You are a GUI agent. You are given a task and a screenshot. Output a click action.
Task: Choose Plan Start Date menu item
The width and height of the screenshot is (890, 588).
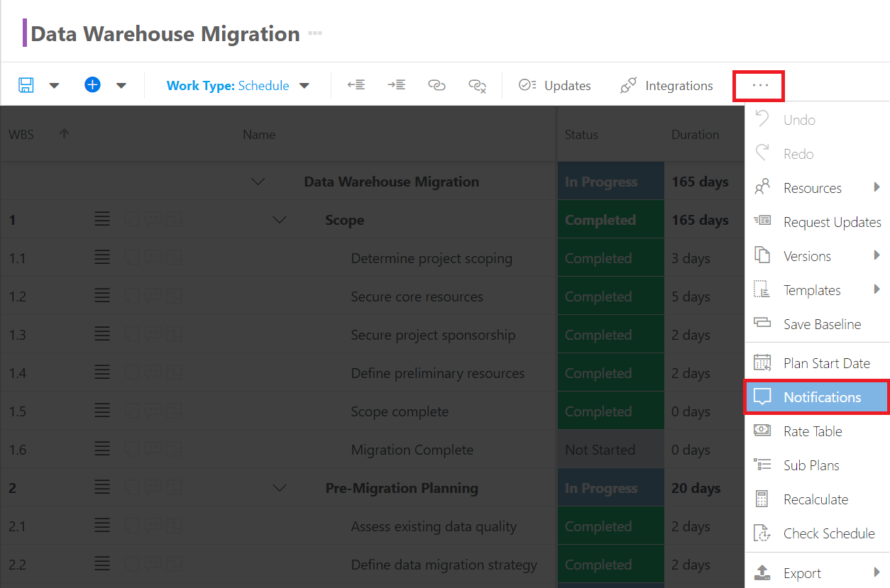[x=817, y=363]
